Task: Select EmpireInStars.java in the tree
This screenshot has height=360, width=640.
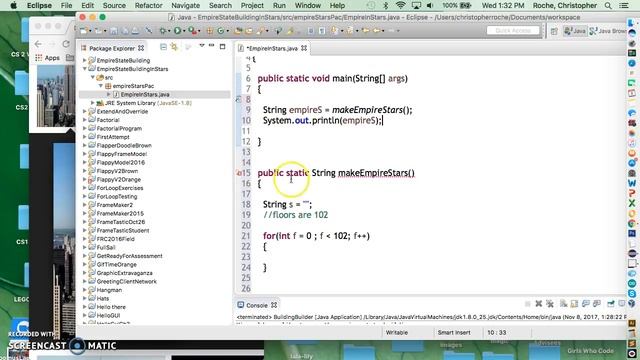Action: [145, 94]
